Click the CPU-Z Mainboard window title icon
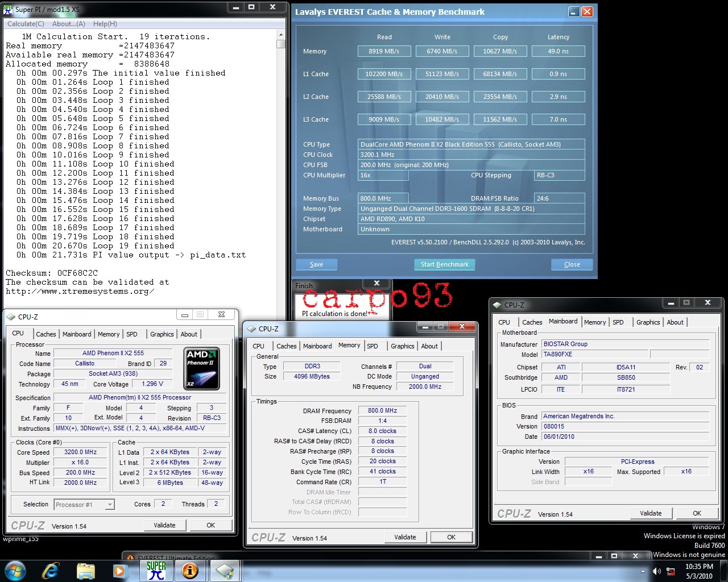The image size is (728, 582). [x=498, y=305]
